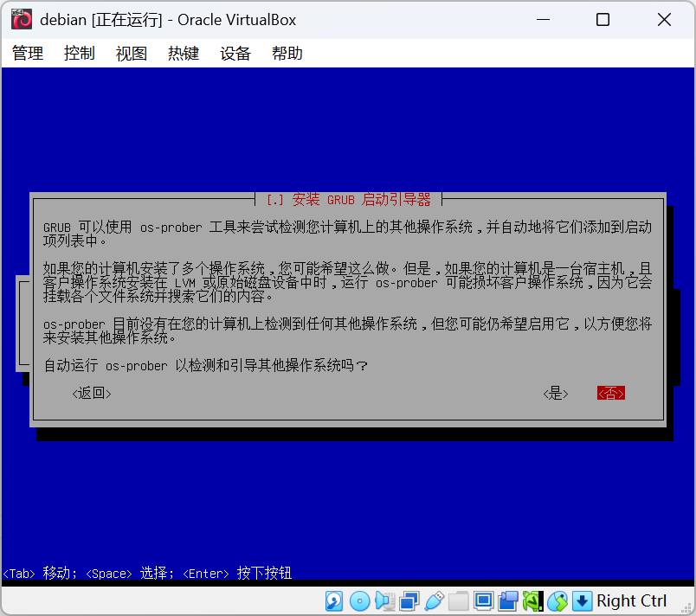Click the VirtualBox debian logo in title bar
Screen dimensions: 696x616
pyautogui.click(x=22, y=20)
